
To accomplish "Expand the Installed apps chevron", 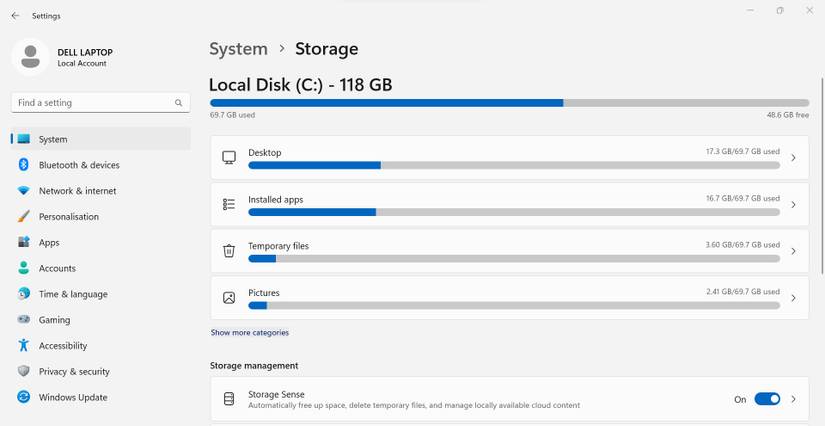I will 793,205.
